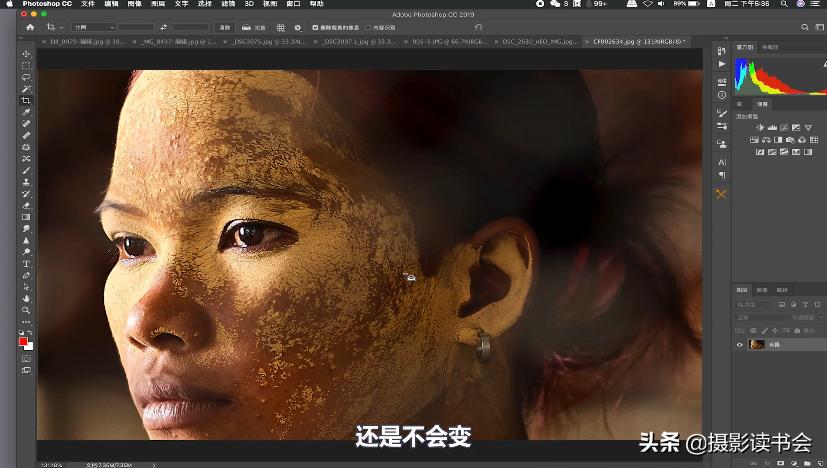Open Crop tool preset picker arrow

[61, 27]
